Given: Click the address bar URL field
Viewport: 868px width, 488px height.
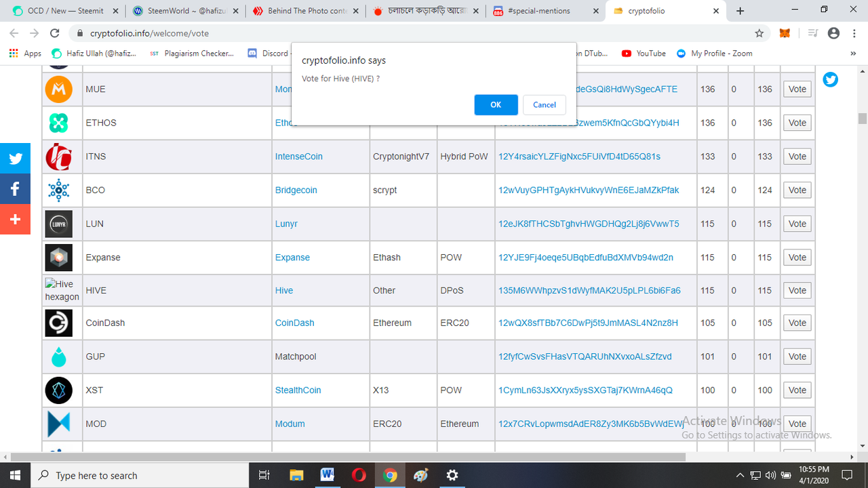Looking at the screenshot, I should pyautogui.click(x=412, y=33).
